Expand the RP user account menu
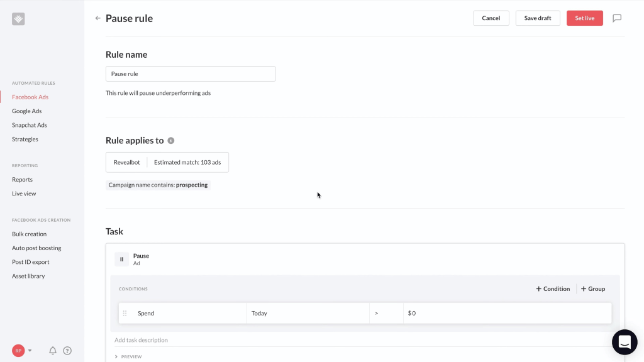 click(x=22, y=351)
